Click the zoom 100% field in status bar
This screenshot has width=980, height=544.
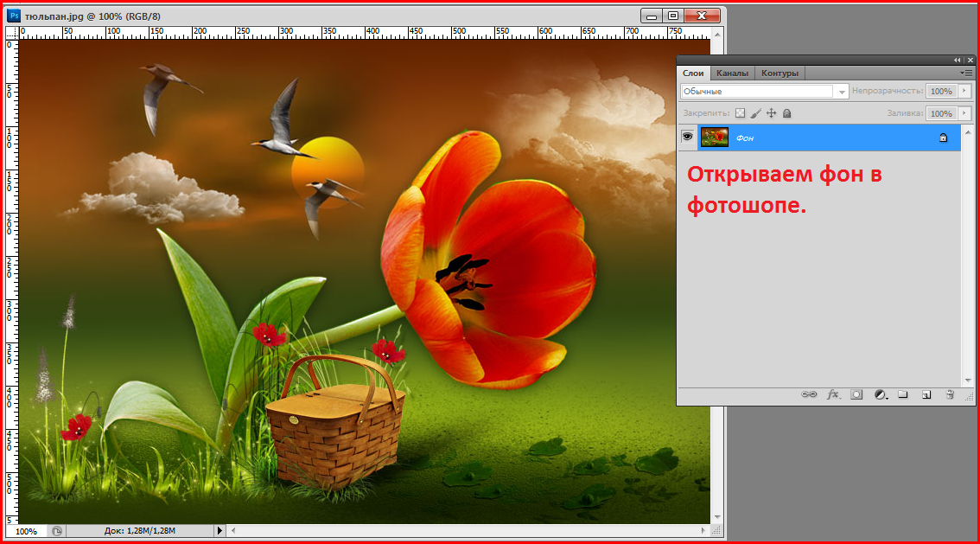(26, 532)
